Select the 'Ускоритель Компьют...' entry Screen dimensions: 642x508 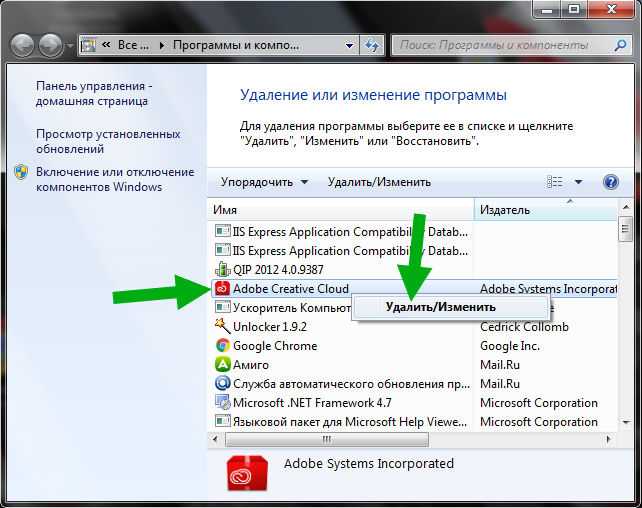click(x=292, y=308)
